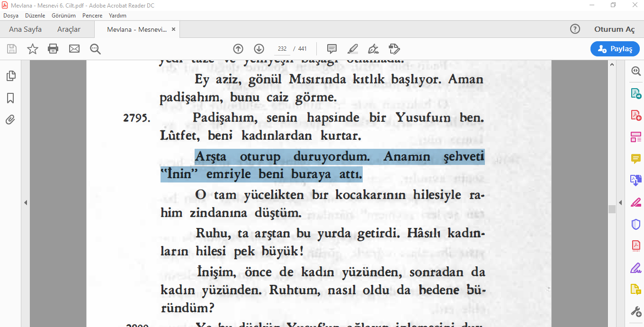644x327 pixels.
Task: Switch to the Araçlar tab
Action: point(69,29)
